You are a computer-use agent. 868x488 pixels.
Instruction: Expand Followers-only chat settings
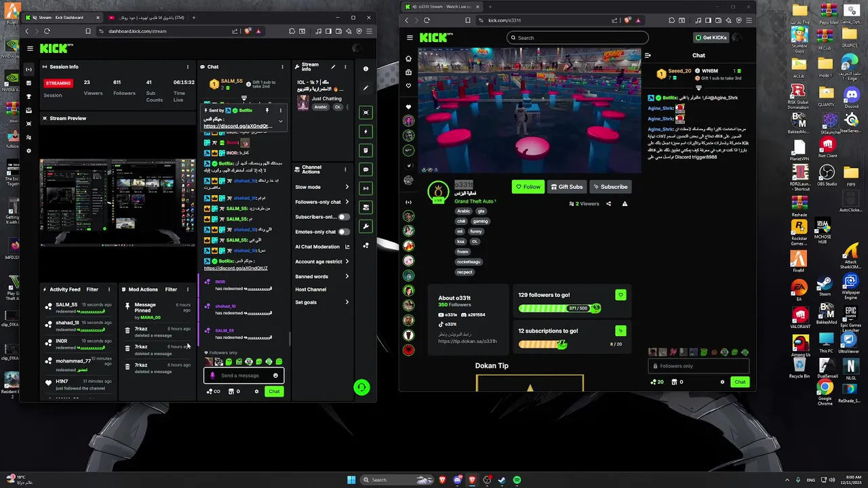(347, 202)
